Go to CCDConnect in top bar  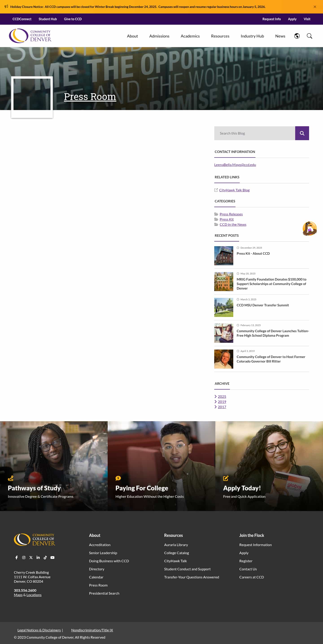pyautogui.click(x=22, y=19)
